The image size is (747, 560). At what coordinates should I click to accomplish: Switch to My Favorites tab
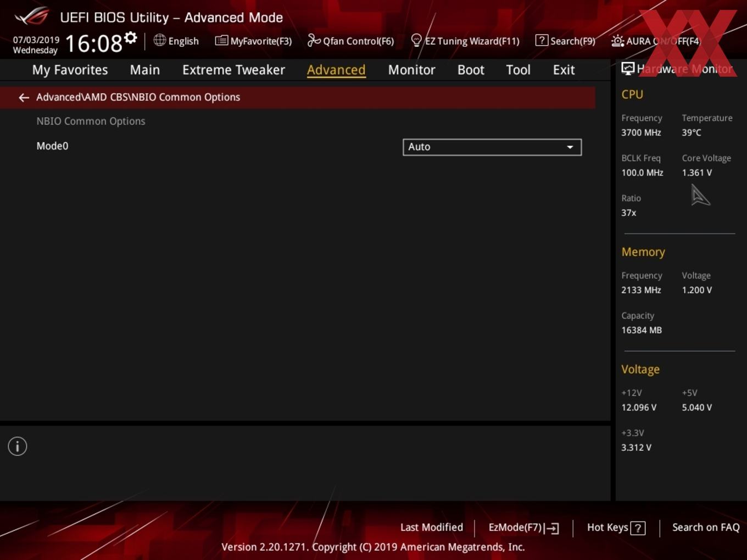(70, 70)
